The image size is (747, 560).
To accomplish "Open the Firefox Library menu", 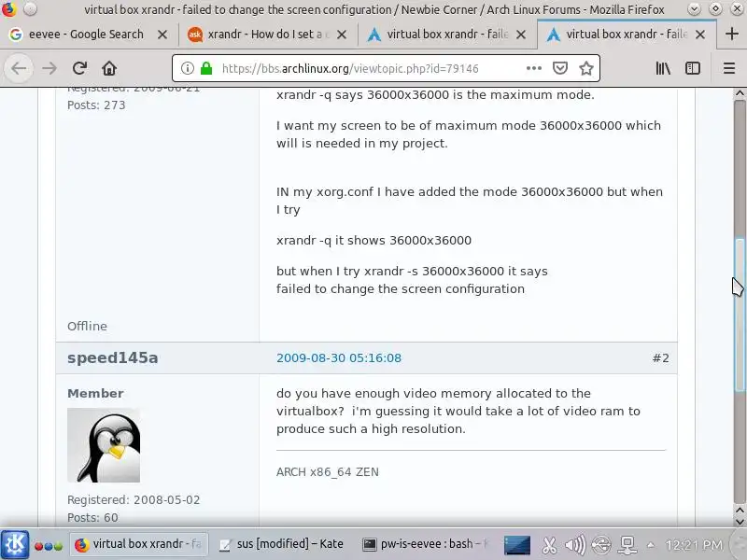I will click(663, 68).
